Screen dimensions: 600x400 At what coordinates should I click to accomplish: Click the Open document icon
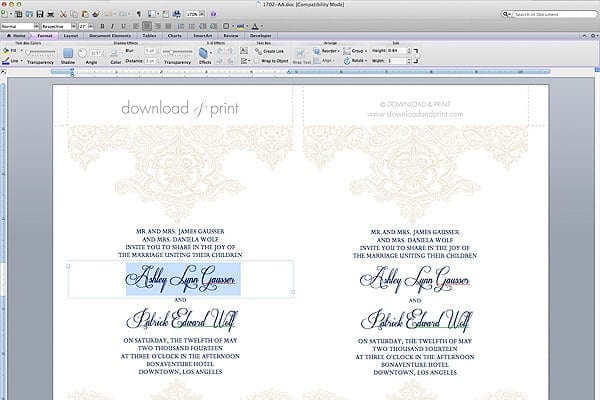(x=29, y=14)
